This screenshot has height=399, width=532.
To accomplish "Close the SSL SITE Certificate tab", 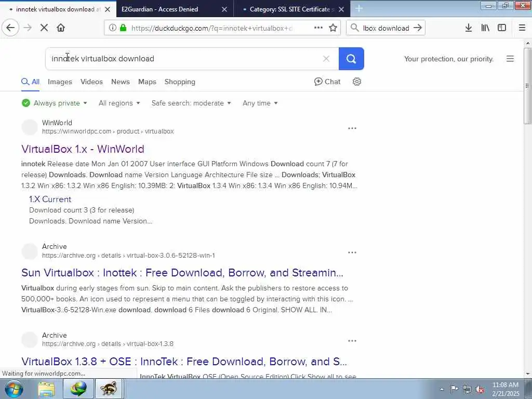I will point(341,9).
